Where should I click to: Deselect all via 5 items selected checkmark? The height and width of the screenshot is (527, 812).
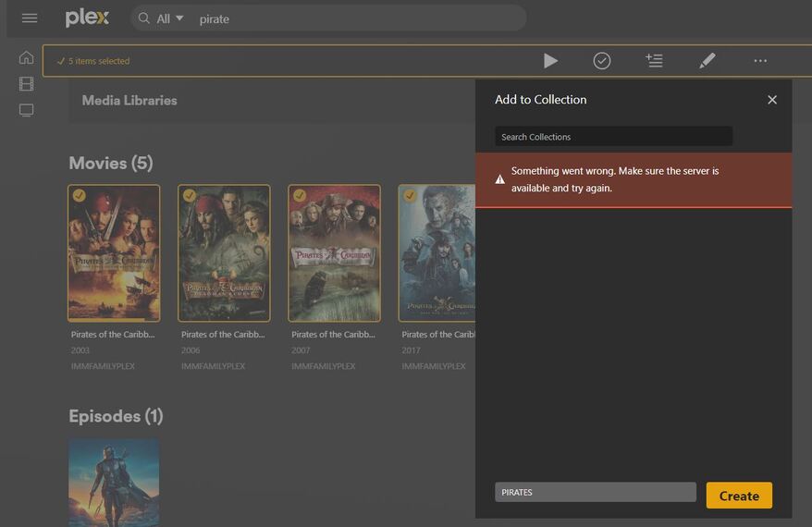[x=61, y=61]
